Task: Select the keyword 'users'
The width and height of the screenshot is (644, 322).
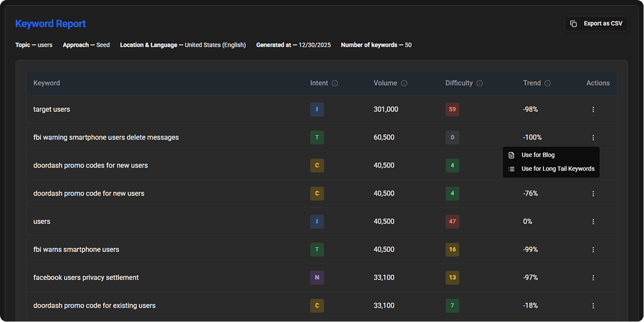Action: tap(42, 221)
